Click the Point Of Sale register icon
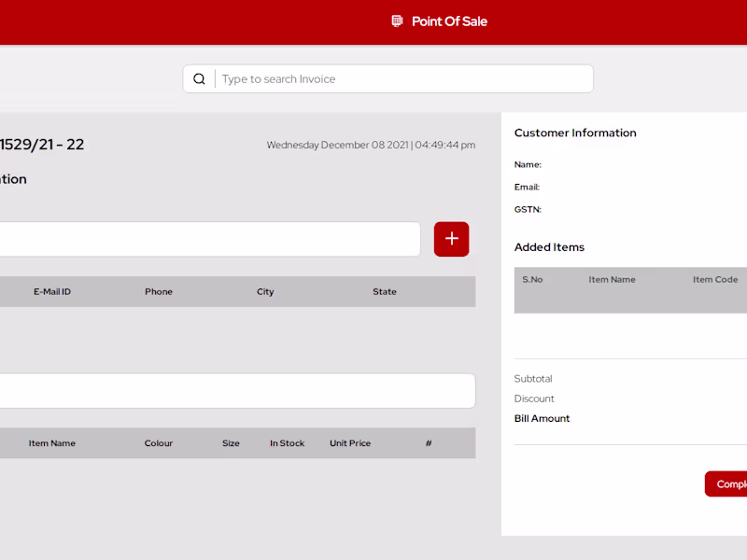The height and width of the screenshot is (560, 747). 397,21
